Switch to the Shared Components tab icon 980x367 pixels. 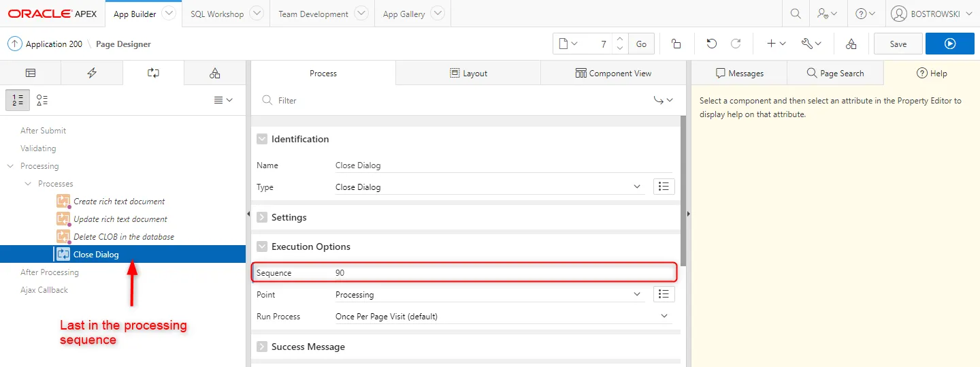(214, 73)
